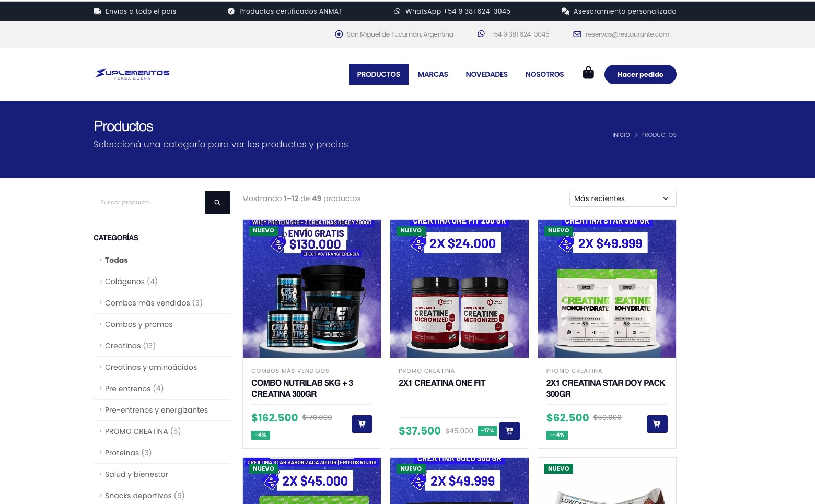Click the search magnifier button
Image resolution: width=815 pixels, height=504 pixels.
[217, 202]
